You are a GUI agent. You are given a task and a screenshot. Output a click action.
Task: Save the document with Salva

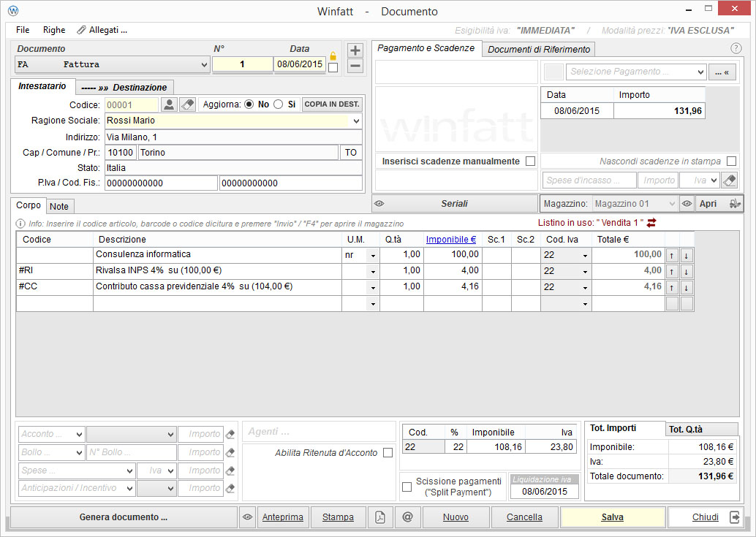(612, 517)
